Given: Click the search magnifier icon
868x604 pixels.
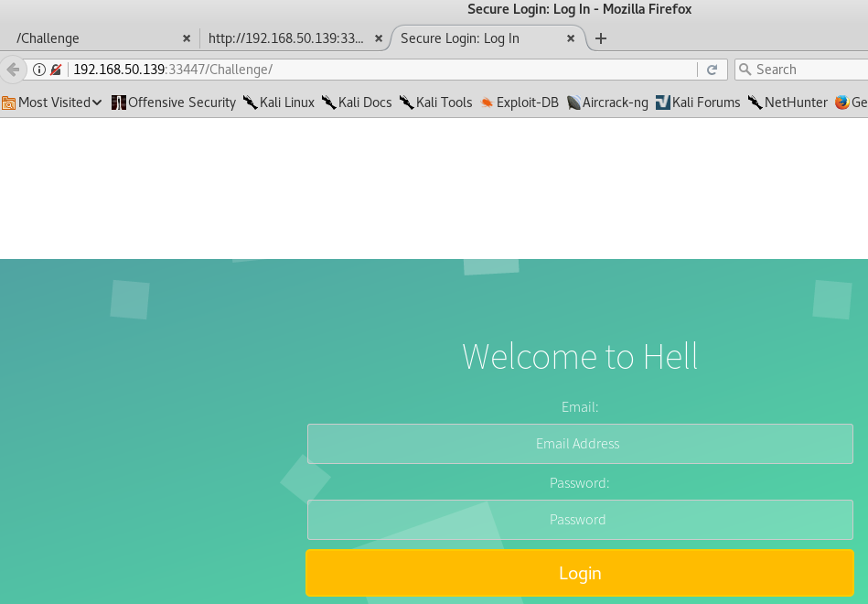Looking at the screenshot, I should tap(745, 70).
